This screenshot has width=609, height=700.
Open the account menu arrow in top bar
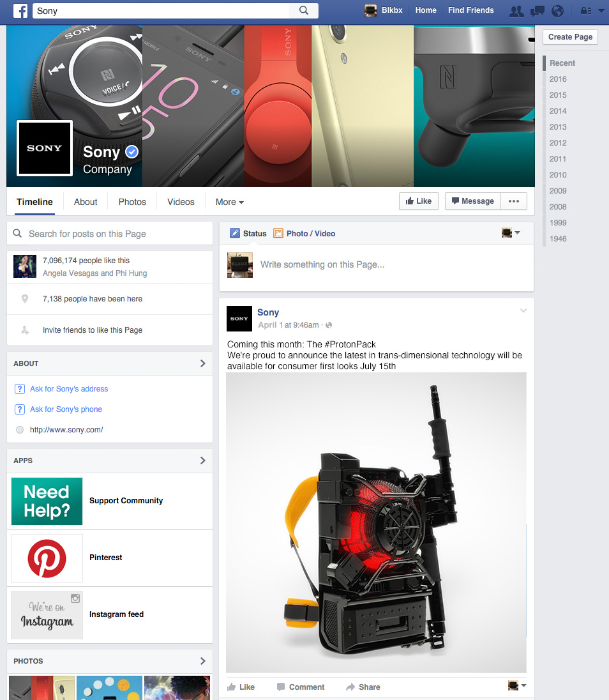601,11
